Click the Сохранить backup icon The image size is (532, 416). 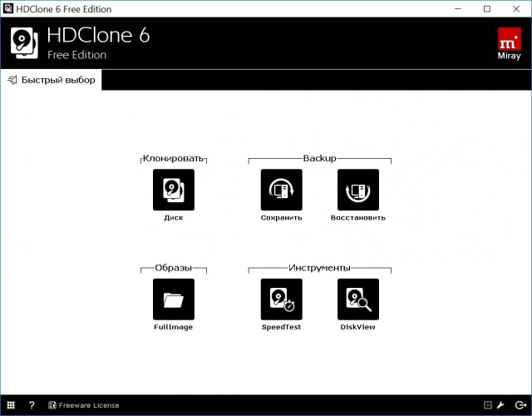coord(281,190)
